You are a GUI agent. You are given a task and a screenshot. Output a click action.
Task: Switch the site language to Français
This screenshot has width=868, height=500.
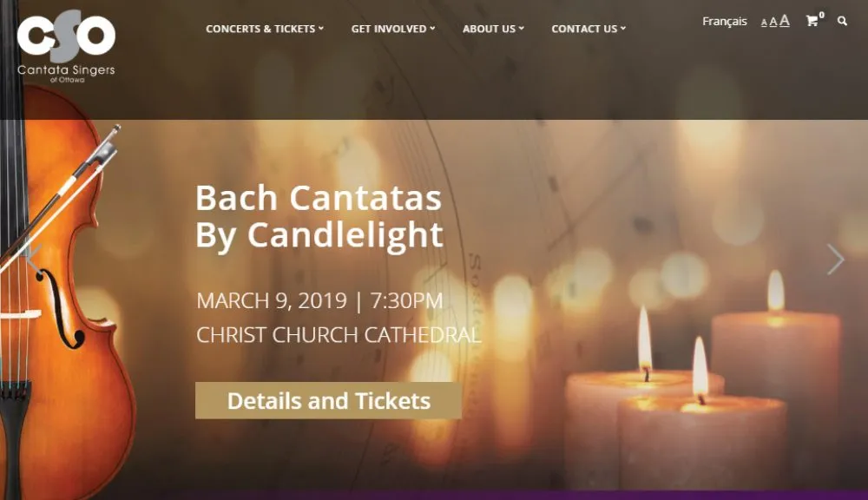click(725, 22)
